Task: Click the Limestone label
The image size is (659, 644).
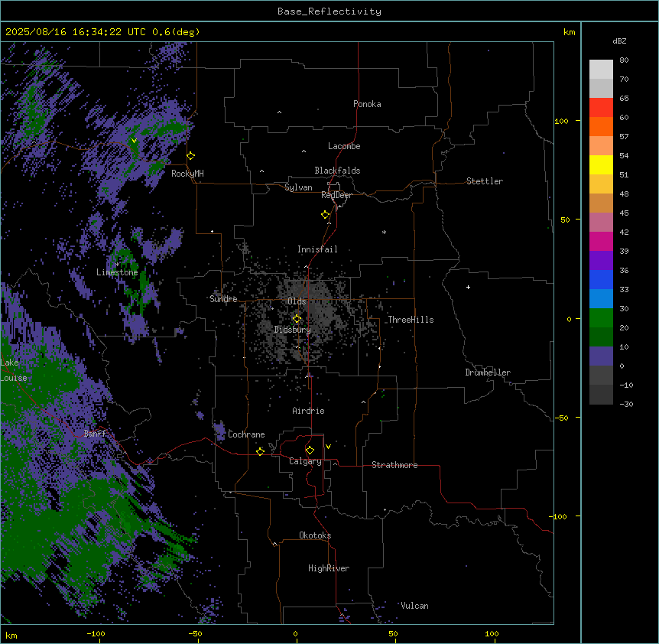Action: tap(117, 272)
